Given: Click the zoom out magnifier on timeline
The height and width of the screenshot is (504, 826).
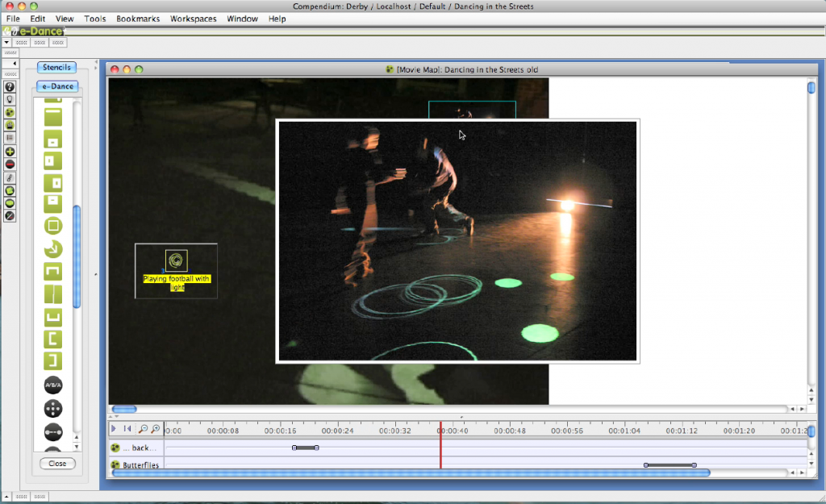Looking at the screenshot, I should pyautogui.click(x=143, y=429).
